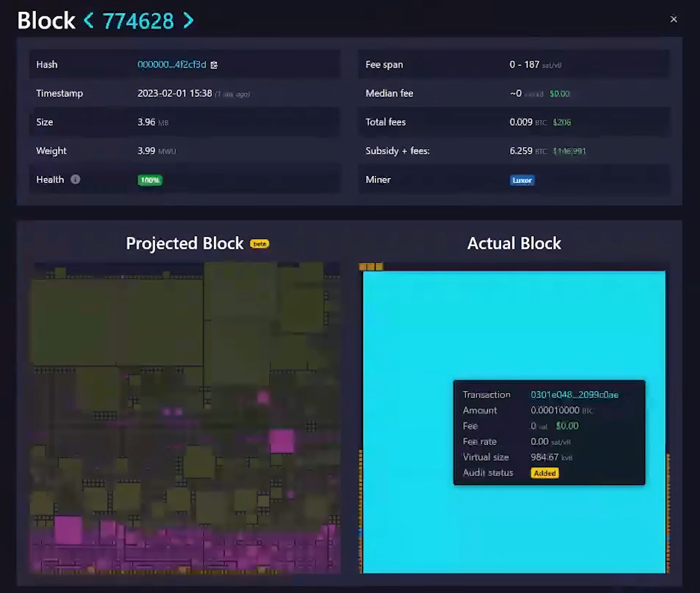Click the timestamp value 2023-02-01 15:38
This screenshot has height=593, width=700.
click(x=174, y=93)
